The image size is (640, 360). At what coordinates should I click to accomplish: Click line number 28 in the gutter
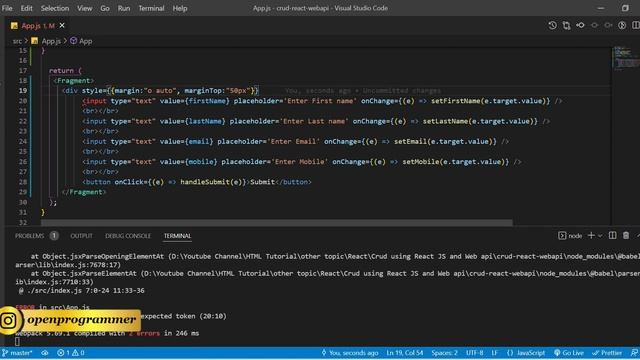(x=22, y=182)
